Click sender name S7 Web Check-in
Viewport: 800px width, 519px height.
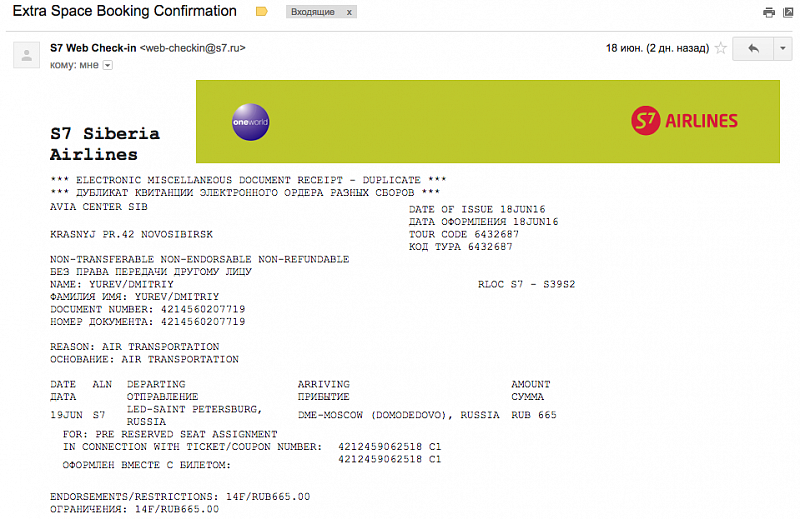point(93,48)
